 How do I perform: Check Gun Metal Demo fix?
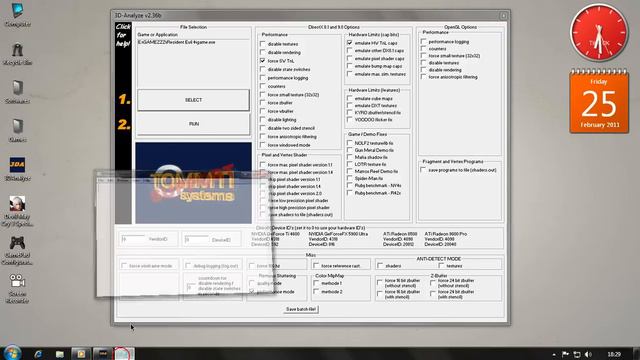click(349, 150)
